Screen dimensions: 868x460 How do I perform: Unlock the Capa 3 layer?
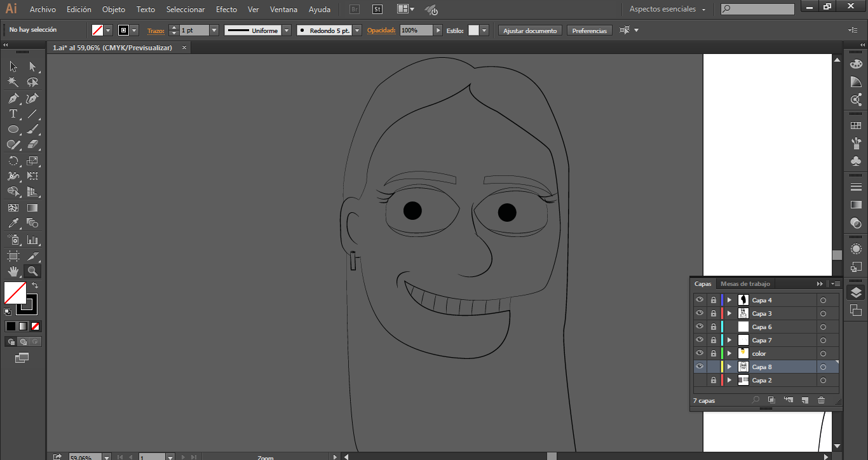[x=713, y=313]
